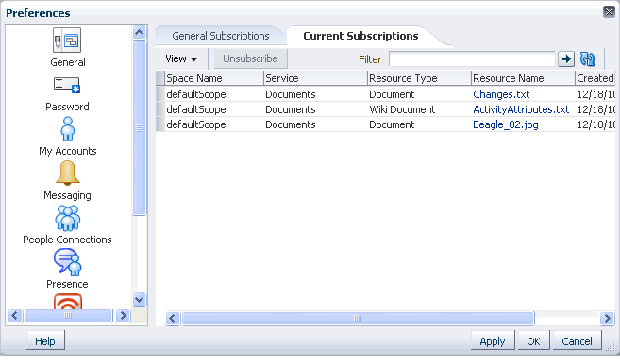
Task: Click the Cancel button
Action: pyautogui.click(x=577, y=341)
